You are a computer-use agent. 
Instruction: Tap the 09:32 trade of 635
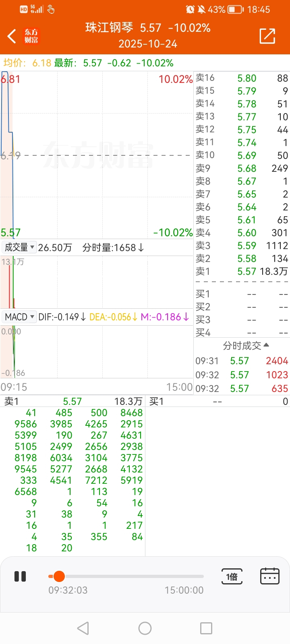(242, 388)
